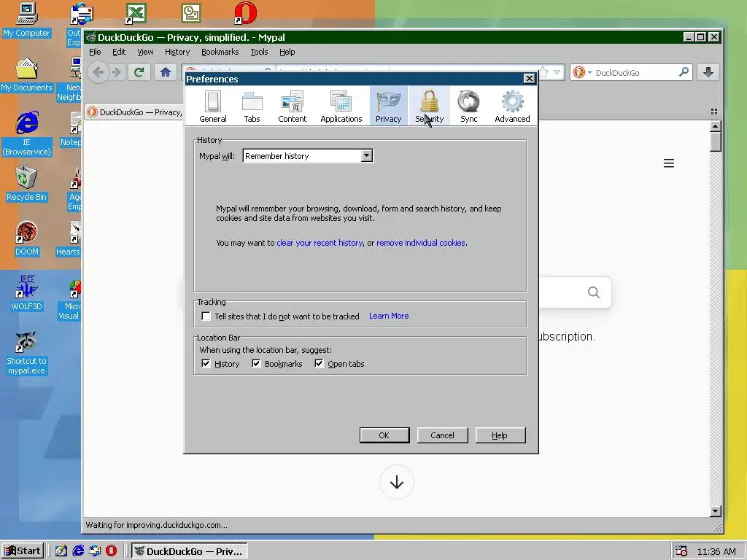The width and height of the screenshot is (747, 560).
Task: Uncheck the Bookmarks suggestion checkbox
Action: click(256, 364)
